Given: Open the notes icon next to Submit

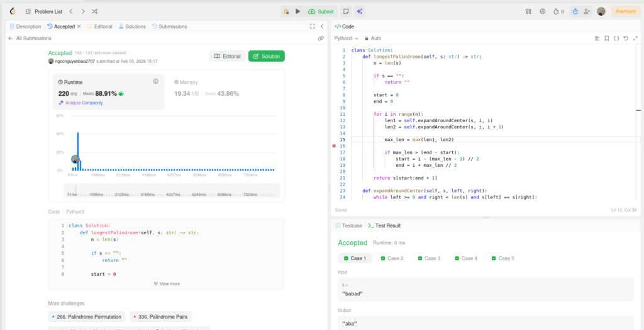Looking at the screenshot, I should pos(345,11).
